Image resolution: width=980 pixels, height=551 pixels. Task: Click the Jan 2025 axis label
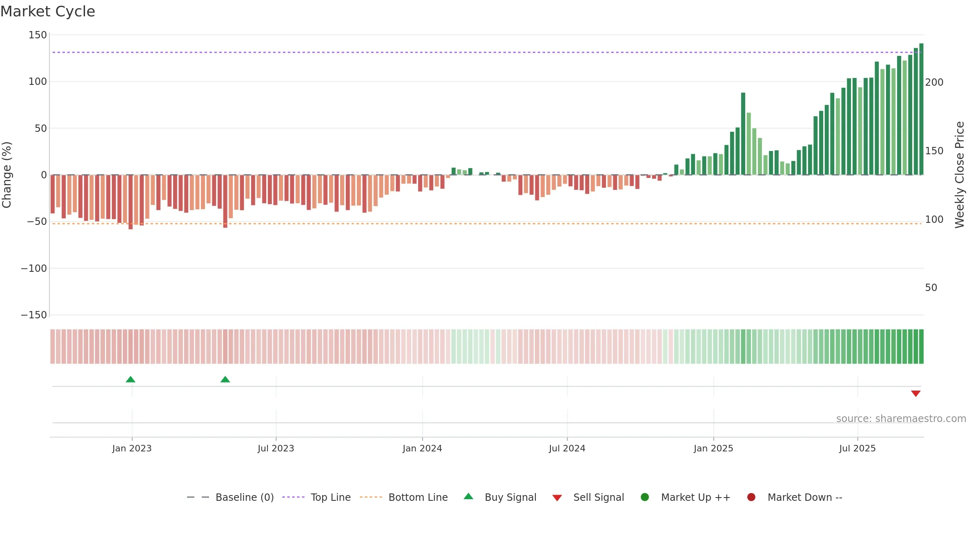click(713, 448)
